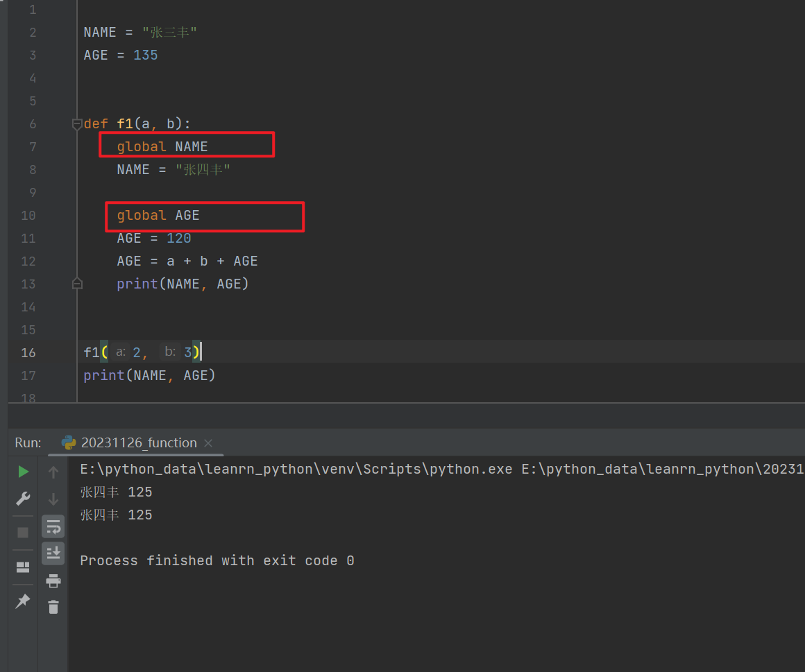
Task: Close the 20231126_function run tab
Action: point(208,443)
